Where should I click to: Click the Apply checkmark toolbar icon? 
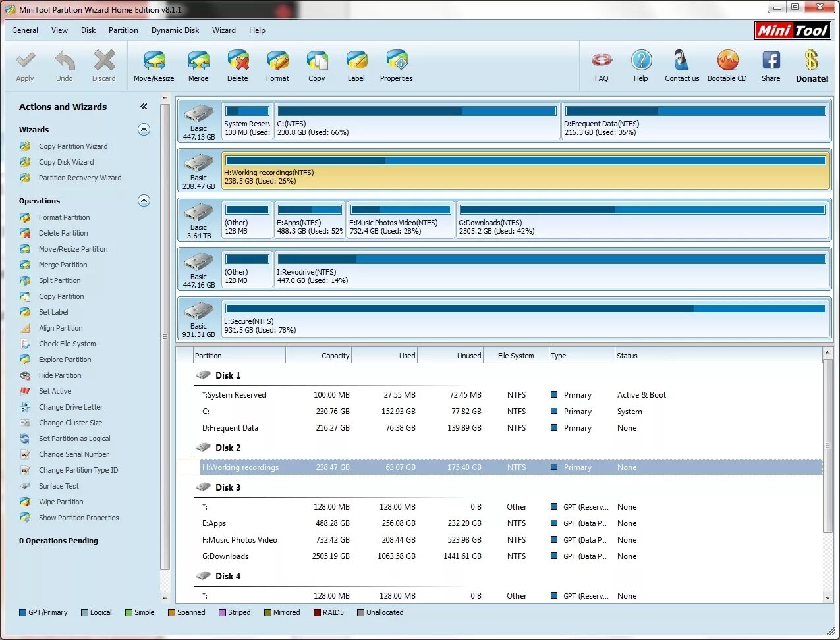[x=25, y=61]
